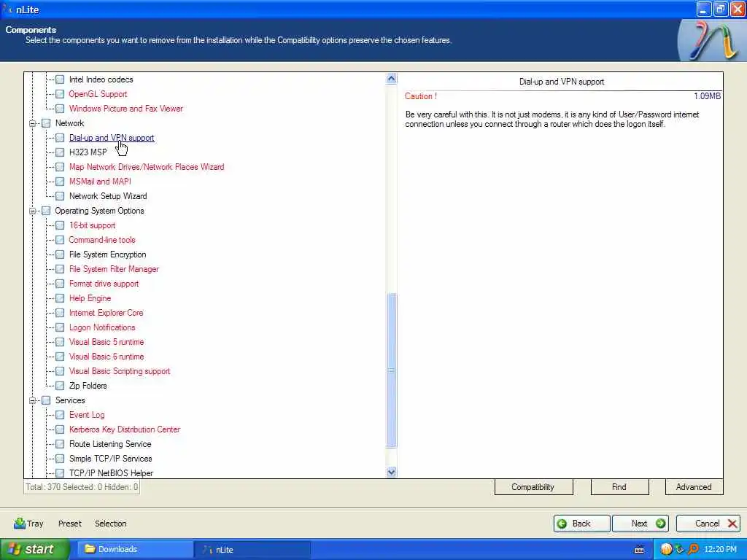747x560 pixels.
Task: Check the Event Log checkbox
Action: coord(60,415)
